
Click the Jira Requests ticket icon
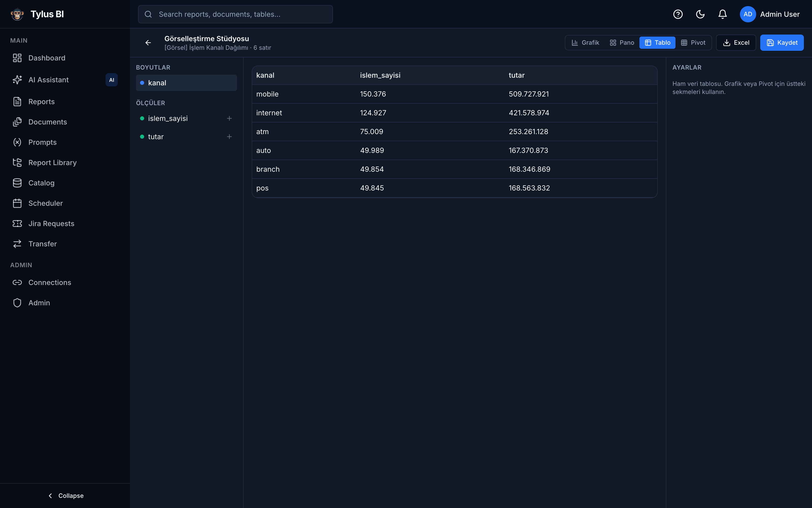(x=17, y=224)
